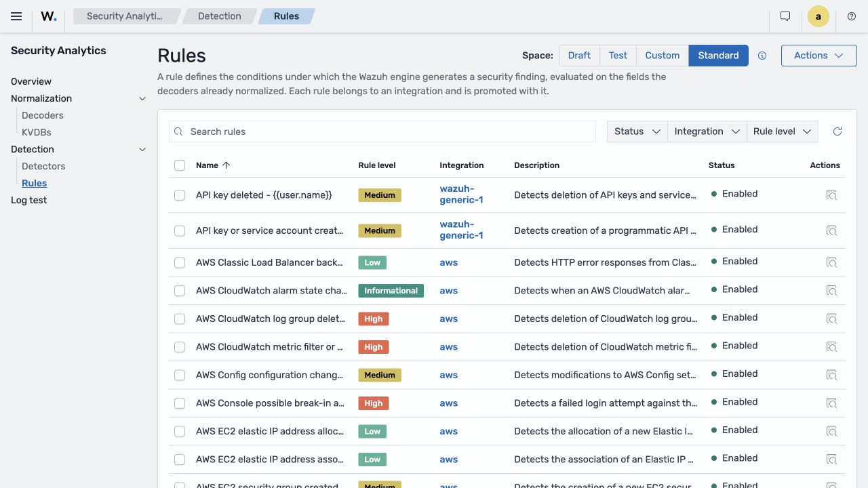The width and height of the screenshot is (868, 488).
Task: Open wazuh-generic-1 integration for API key deleted
Action: [462, 195]
